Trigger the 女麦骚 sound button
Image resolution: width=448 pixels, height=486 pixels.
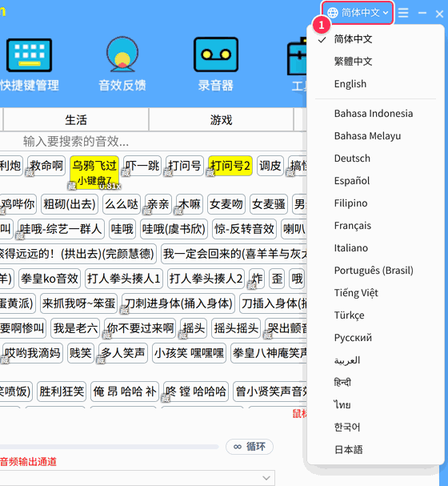269,204
